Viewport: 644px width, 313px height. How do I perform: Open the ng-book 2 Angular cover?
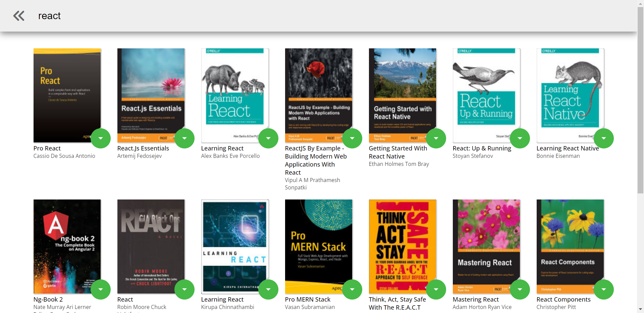pyautogui.click(x=67, y=247)
